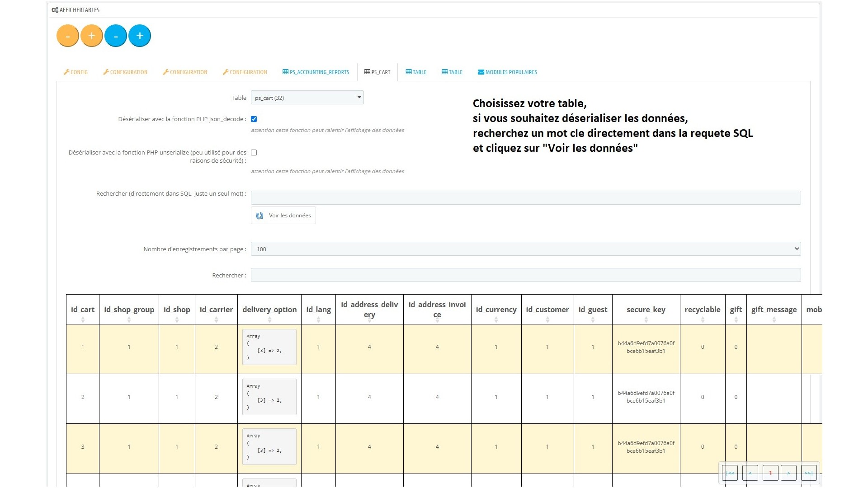This screenshot has height=488, width=868.
Task: Sort by gift column
Action: (x=736, y=310)
